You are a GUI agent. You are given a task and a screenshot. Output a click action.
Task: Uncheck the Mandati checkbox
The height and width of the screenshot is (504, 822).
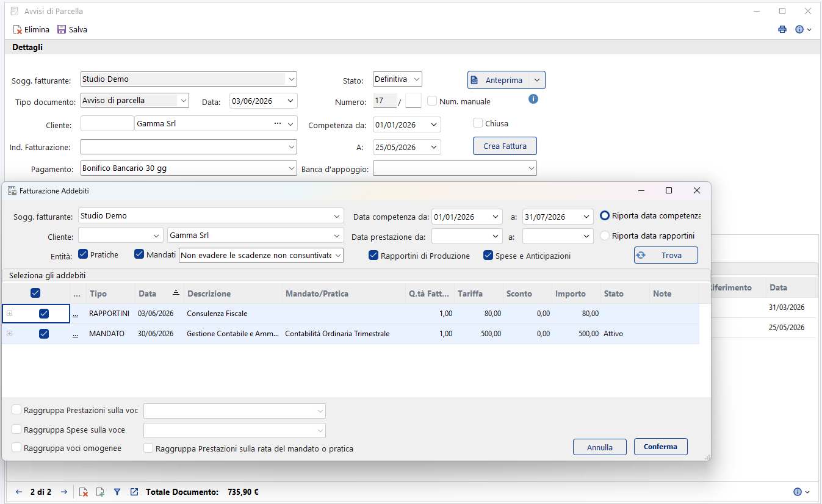pyautogui.click(x=139, y=254)
